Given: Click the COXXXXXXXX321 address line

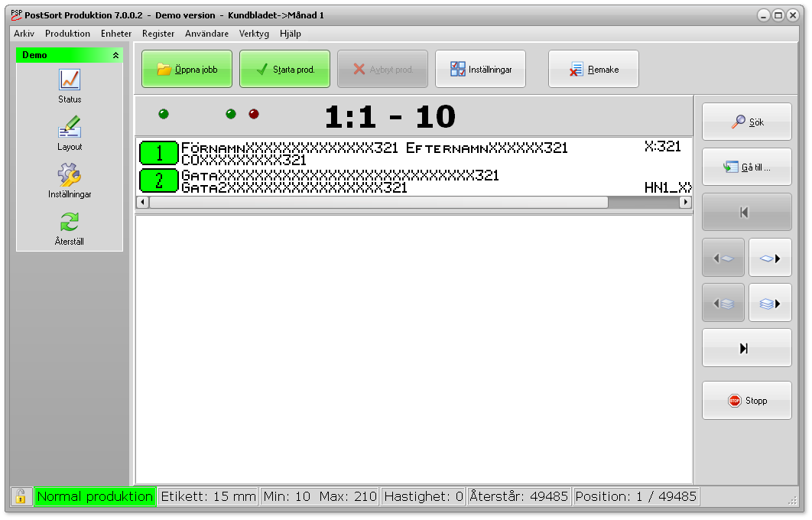Looking at the screenshot, I should click(244, 160).
